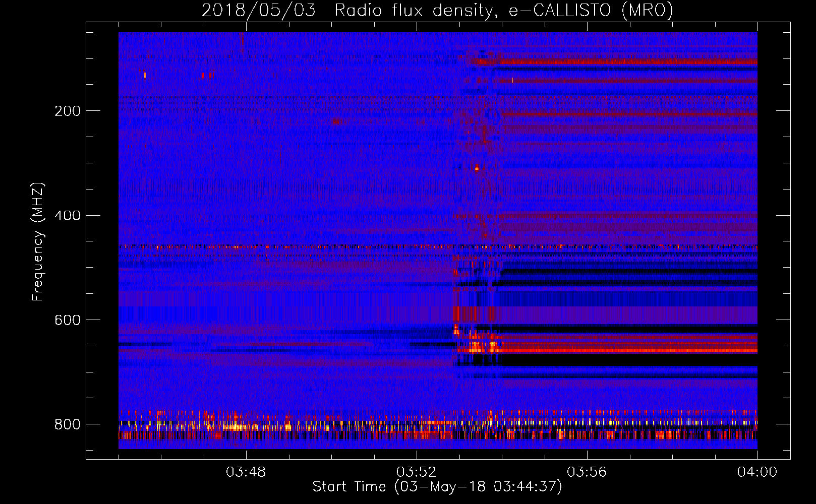Click the 04:00 time tick label
This screenshot has width=816, height=504.
click(757, 472)
